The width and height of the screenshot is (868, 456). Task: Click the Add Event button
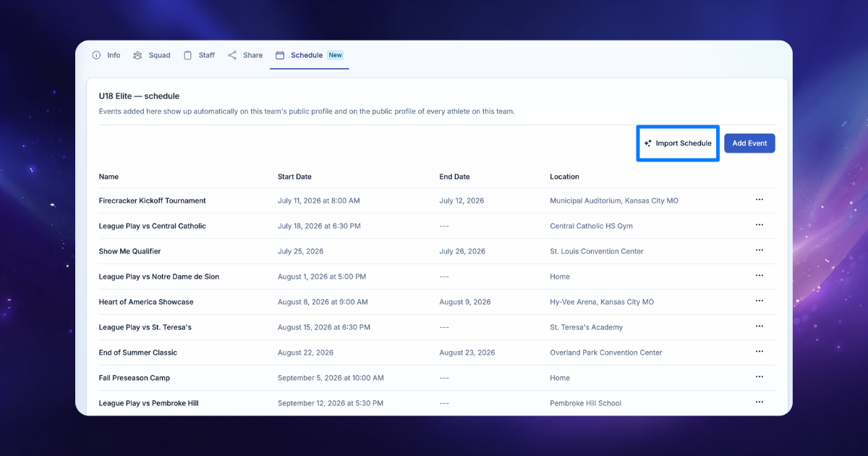coord(749,143)
